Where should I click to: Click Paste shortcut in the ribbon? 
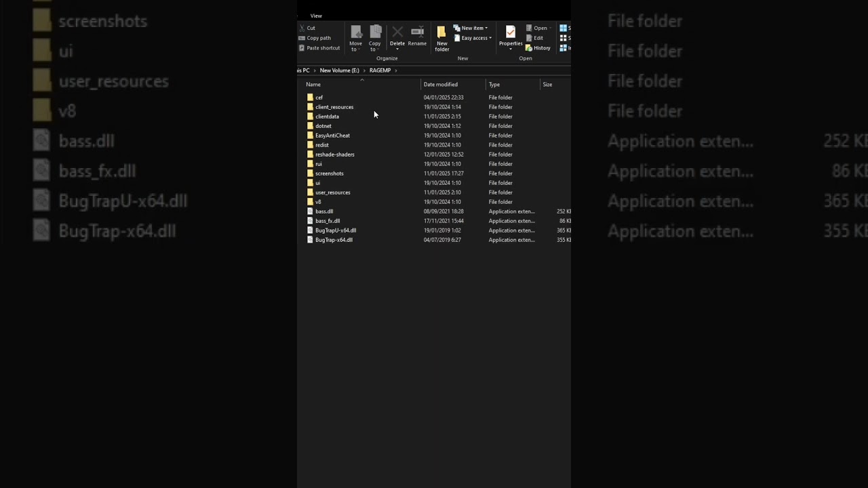(319, 48)
